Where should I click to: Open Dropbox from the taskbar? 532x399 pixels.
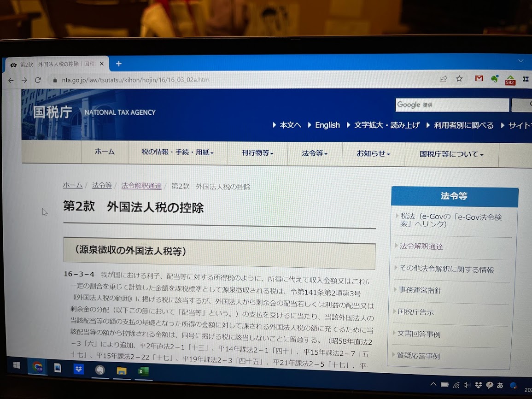click(x=79, y=369)
